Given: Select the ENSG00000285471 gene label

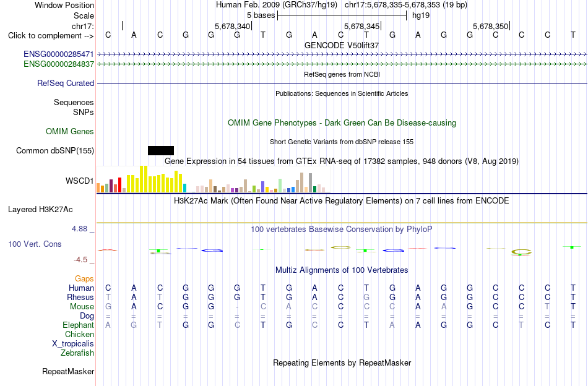Looking at the screenshot, I should 59,54.
